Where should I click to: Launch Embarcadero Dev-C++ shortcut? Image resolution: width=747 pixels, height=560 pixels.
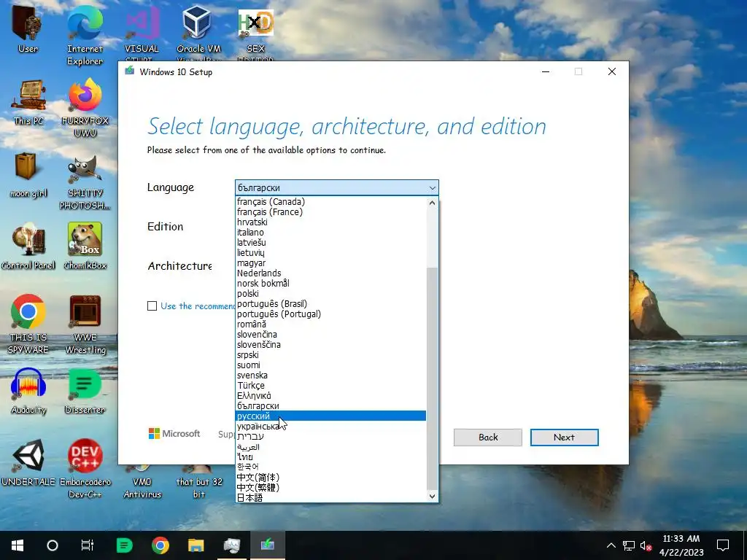85,469
